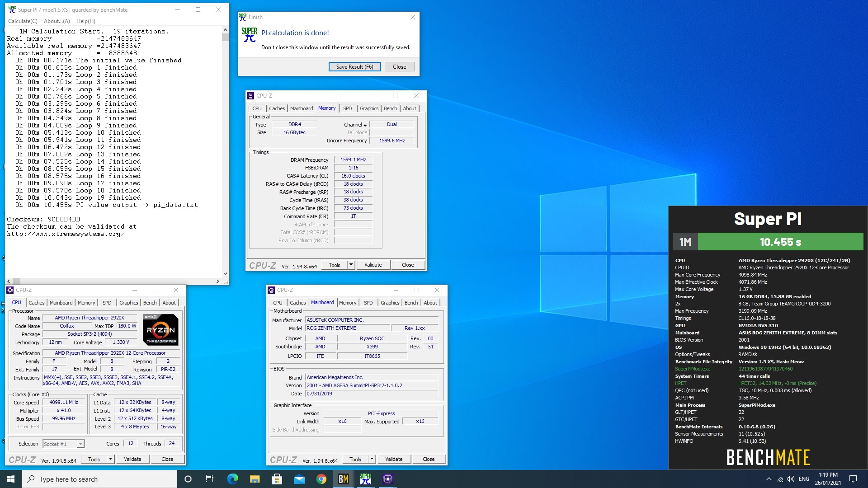Click the DRAM Frequency value 1599.1 MHz
Screen dimensions: 868x488
click(x=353, y=160)
